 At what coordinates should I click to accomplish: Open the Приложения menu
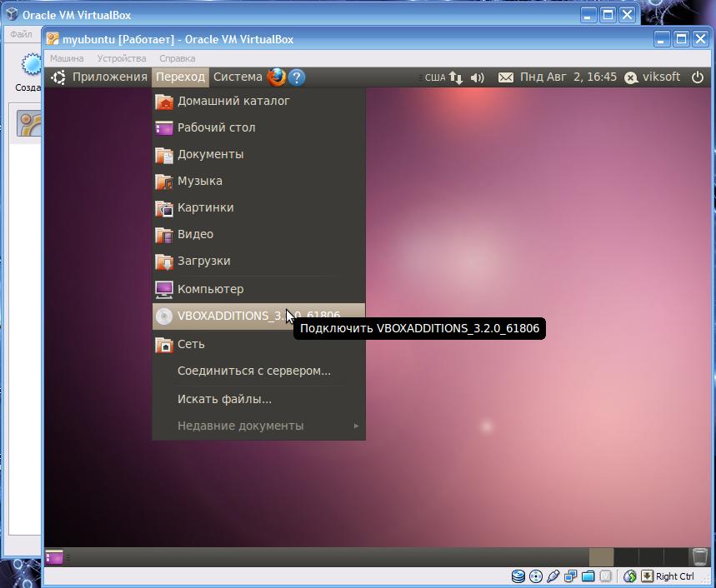[109, 77]
